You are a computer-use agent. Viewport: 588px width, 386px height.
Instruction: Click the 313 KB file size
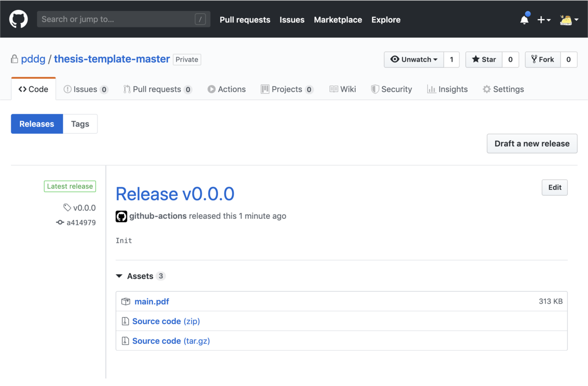[551, 301]
